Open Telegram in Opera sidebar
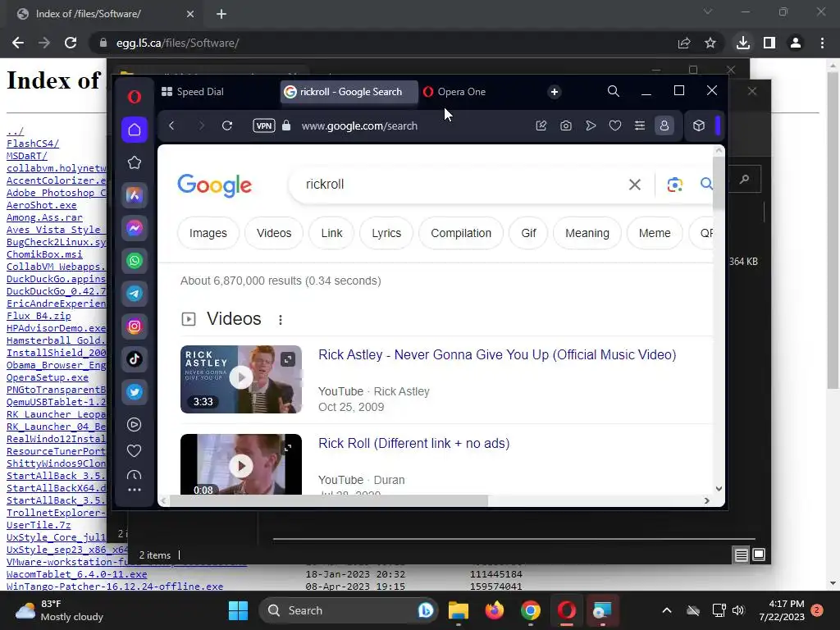This screenshot has height=630, width=840. click(x=135, y=294)
